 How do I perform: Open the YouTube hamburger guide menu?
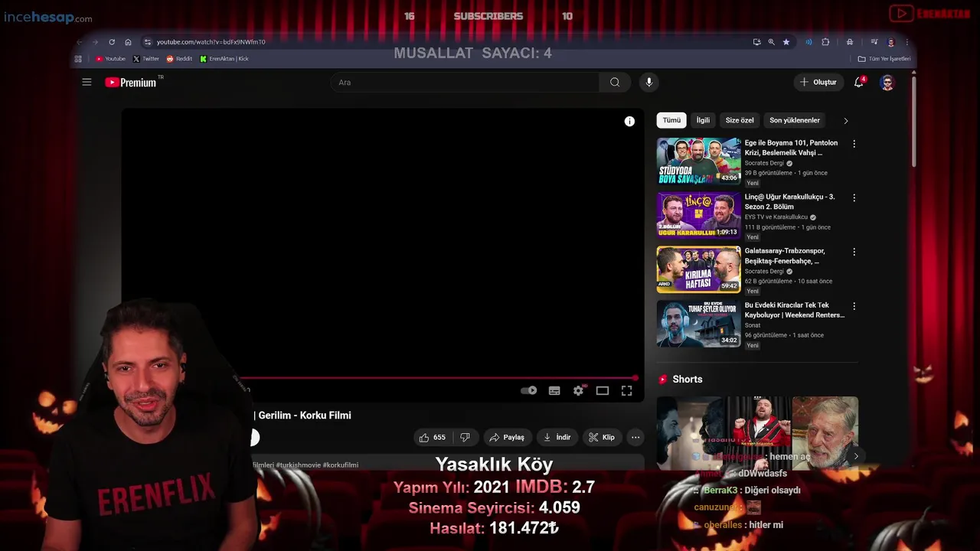(87, 82)
